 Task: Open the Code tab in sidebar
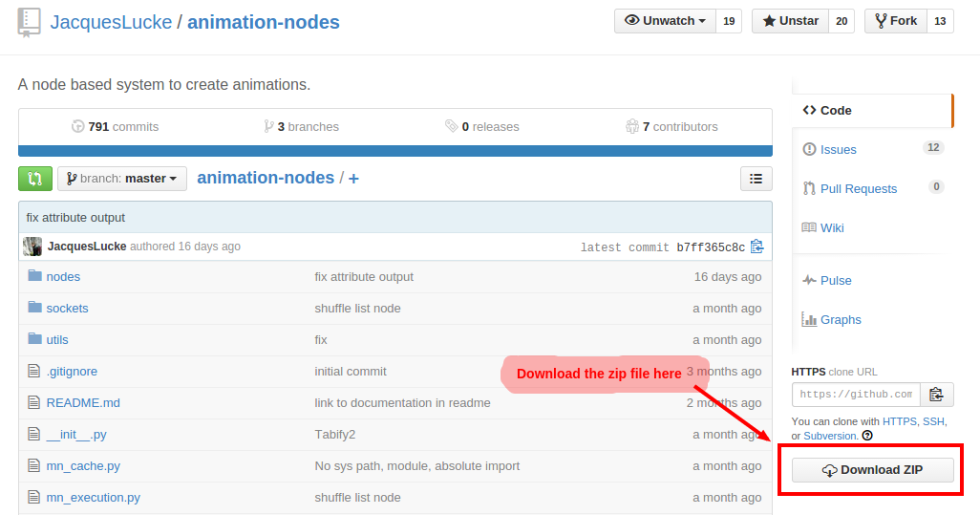click(872, 111)
